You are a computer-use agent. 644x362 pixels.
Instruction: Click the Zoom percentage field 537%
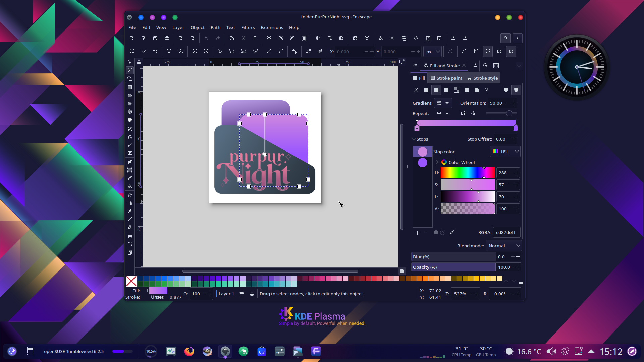460,294
